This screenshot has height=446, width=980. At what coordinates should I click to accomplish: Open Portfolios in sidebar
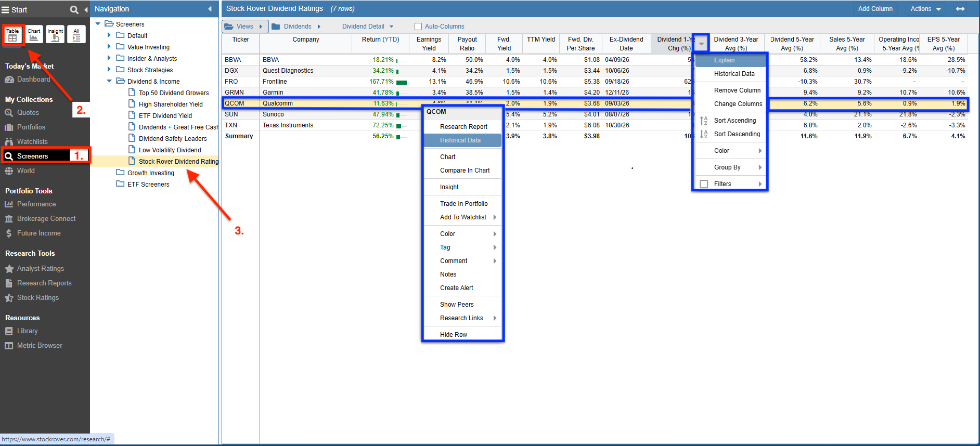click(31, 127)
